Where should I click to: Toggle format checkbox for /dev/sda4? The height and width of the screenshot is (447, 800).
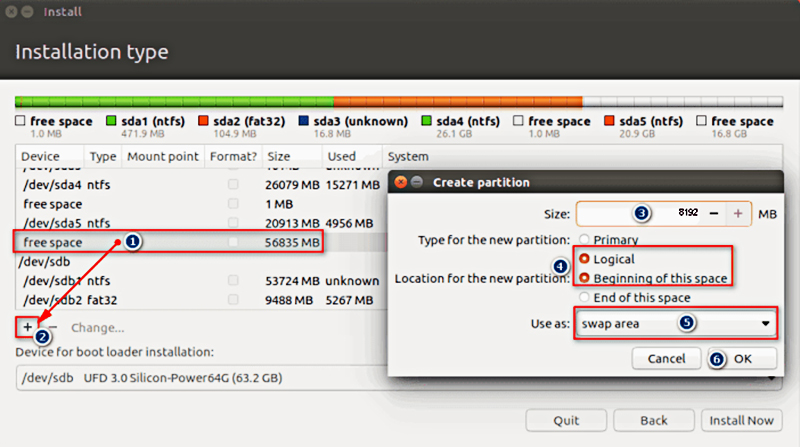233,185
